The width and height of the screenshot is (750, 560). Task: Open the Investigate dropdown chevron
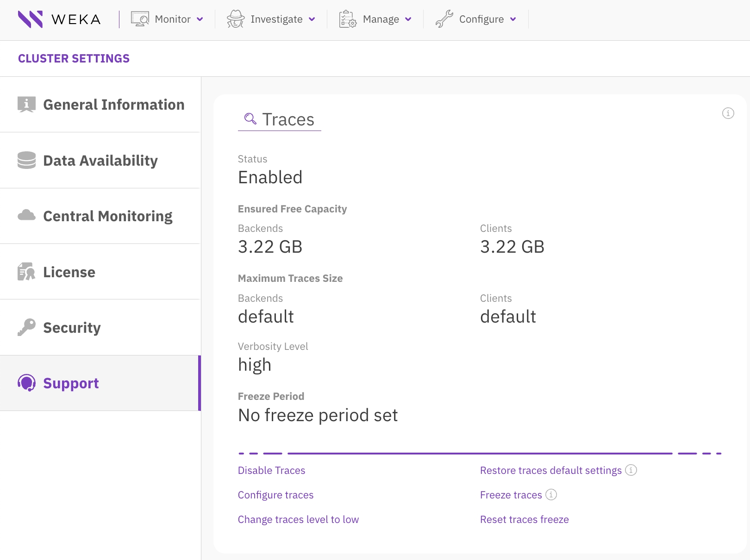tap(312, 19)
